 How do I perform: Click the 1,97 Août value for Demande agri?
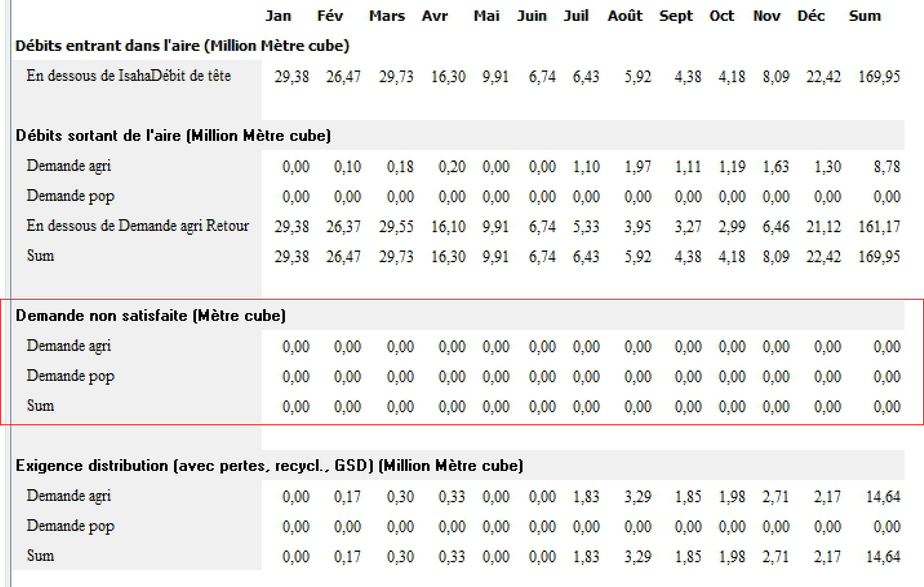click(637, 167)
